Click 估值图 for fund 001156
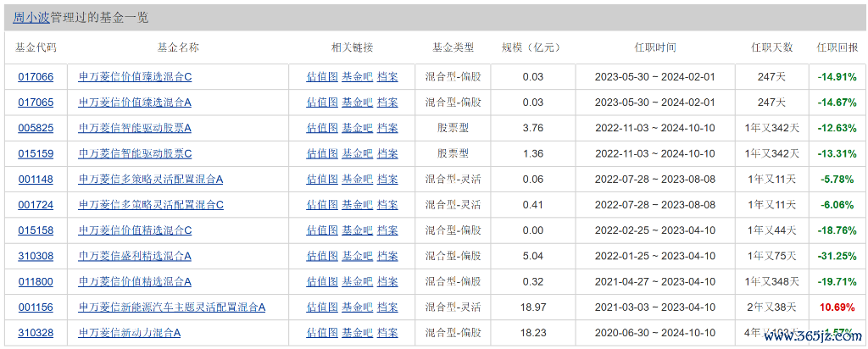The height and width of the screenshot is (349, 868). 322,307
